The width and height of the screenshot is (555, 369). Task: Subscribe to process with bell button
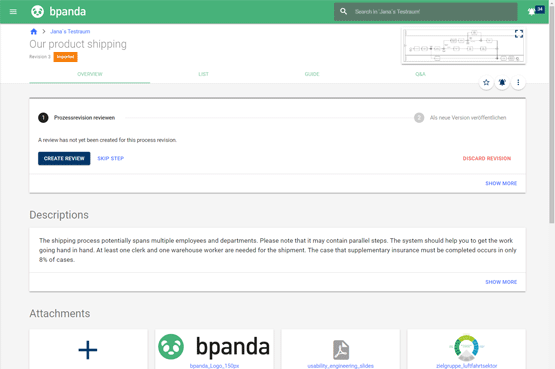coord(502,82)
